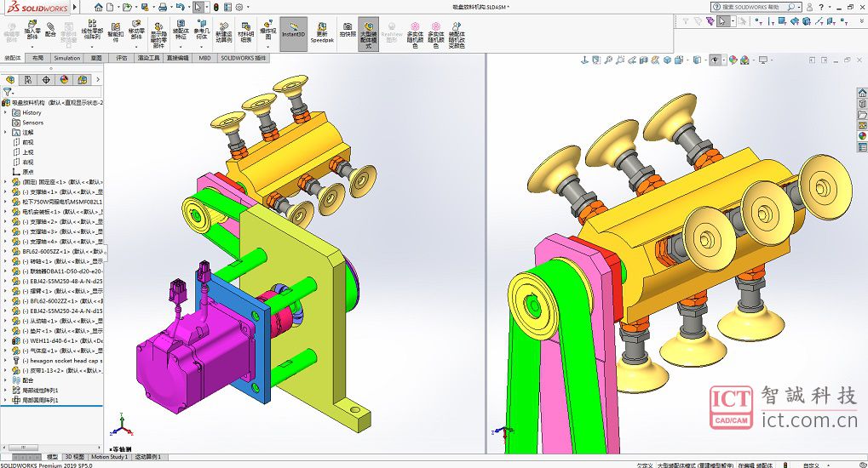Image resolution: width=868 pixels, height=468 pixels.
Task: Switch to SOLIDWORKS 插件 (Add-ins) tab
Action: [x=244, y=58]
